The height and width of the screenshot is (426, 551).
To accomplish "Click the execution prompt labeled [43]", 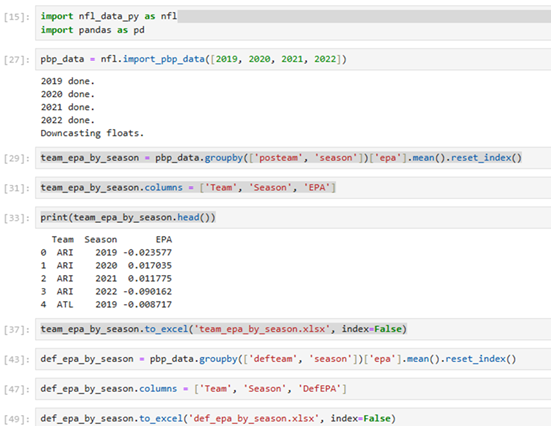I will click(17, 359).
